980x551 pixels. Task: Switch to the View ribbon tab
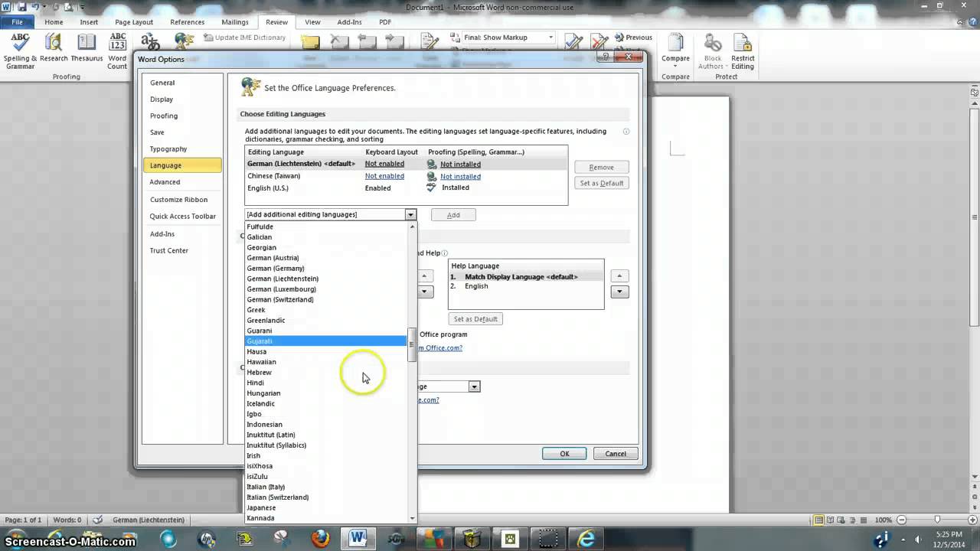312,22
